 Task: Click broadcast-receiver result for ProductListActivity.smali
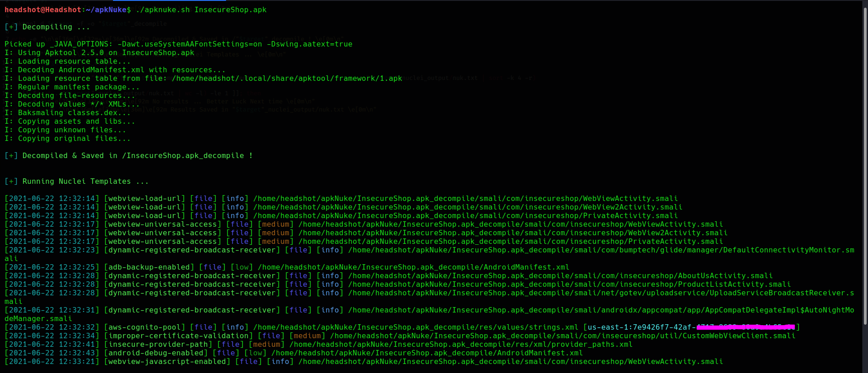[x=398, y=284]
